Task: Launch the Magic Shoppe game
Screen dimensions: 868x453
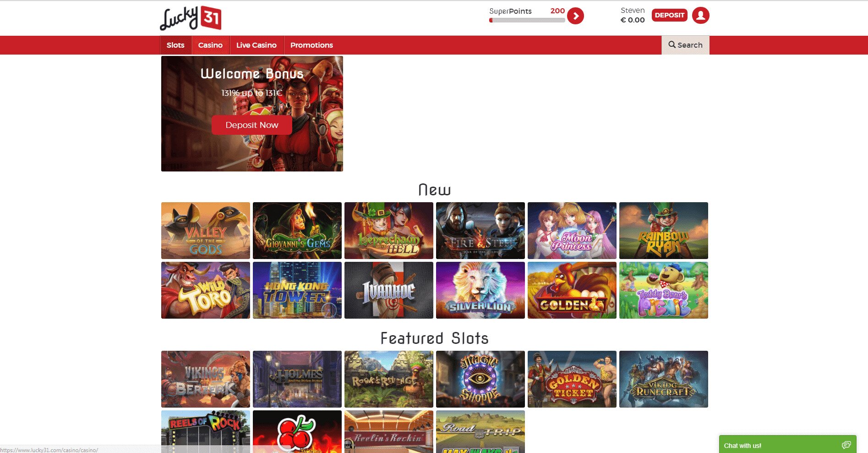Action: point(480,379)
